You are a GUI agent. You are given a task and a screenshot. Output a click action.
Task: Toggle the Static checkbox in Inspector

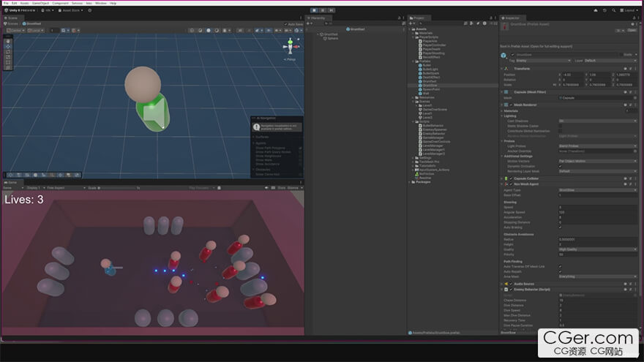click(x=621, y=55)
